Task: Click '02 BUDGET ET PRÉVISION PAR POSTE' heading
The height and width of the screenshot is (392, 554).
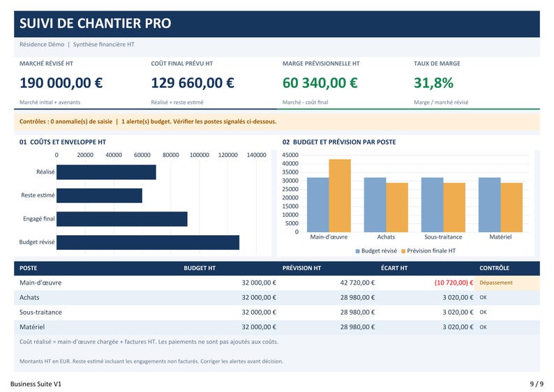Action: click(339, 142)
